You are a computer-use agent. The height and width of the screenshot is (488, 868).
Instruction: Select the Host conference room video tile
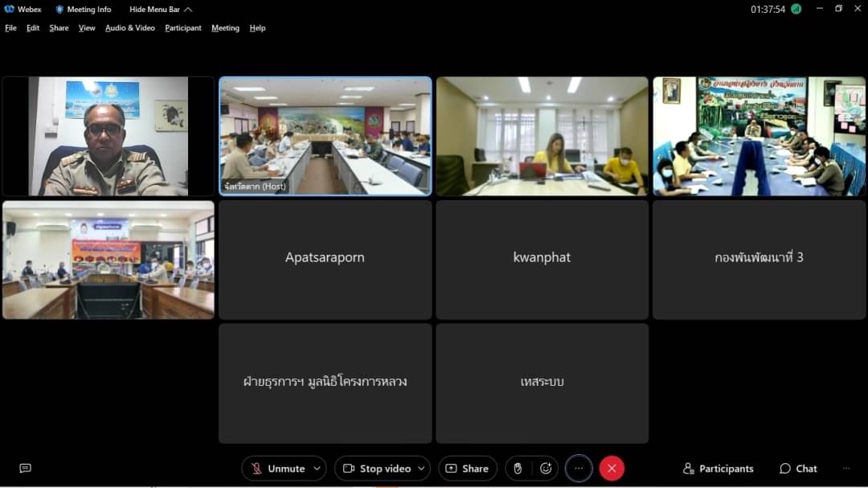pos(325,136)
